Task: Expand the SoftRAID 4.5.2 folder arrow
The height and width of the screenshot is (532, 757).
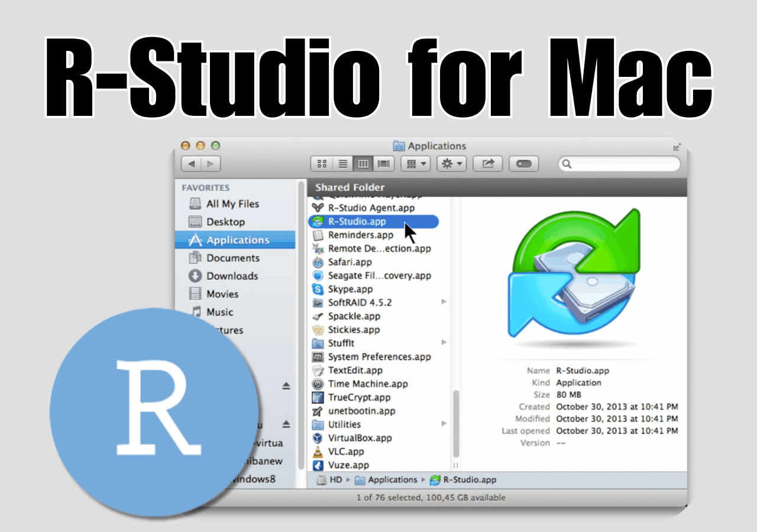Action: coord(444,302)
